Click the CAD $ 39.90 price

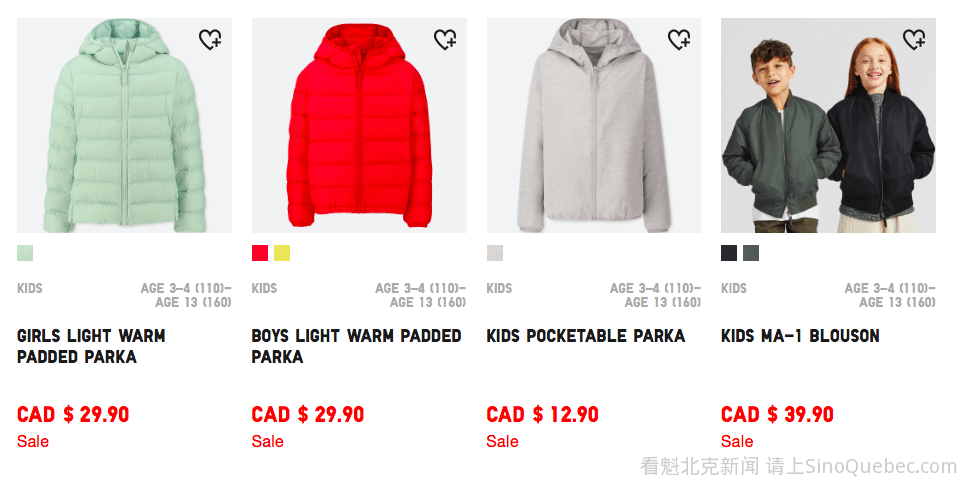point(777,414)
